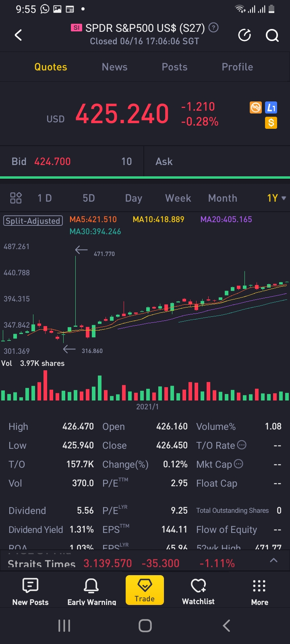Open the search magnifier icon
This screenshot has width=290, height=644.
point(272,35)
